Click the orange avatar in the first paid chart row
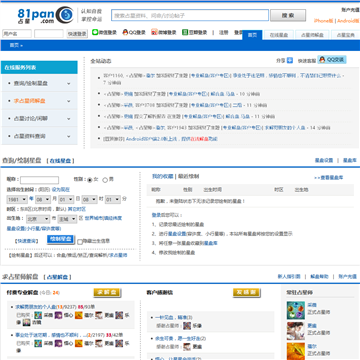Image resolution: width=360 pixels, height=360 pixels. [78, 315]
